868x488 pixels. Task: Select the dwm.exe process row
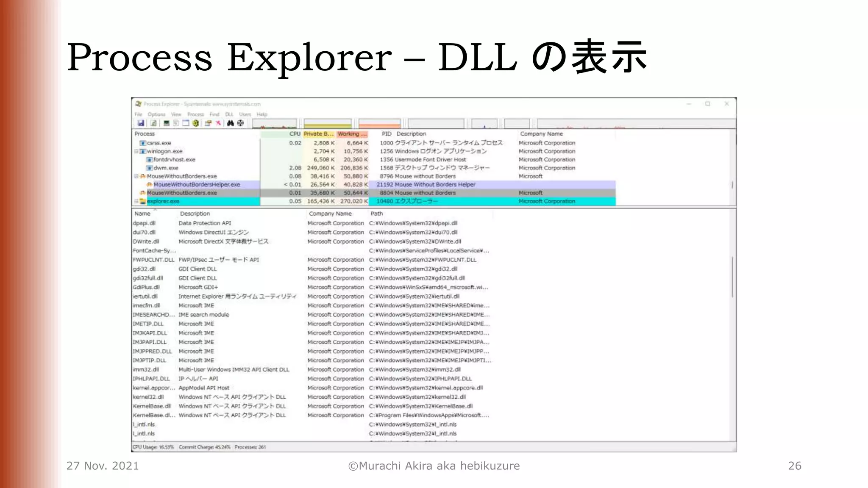pos(374,168)
